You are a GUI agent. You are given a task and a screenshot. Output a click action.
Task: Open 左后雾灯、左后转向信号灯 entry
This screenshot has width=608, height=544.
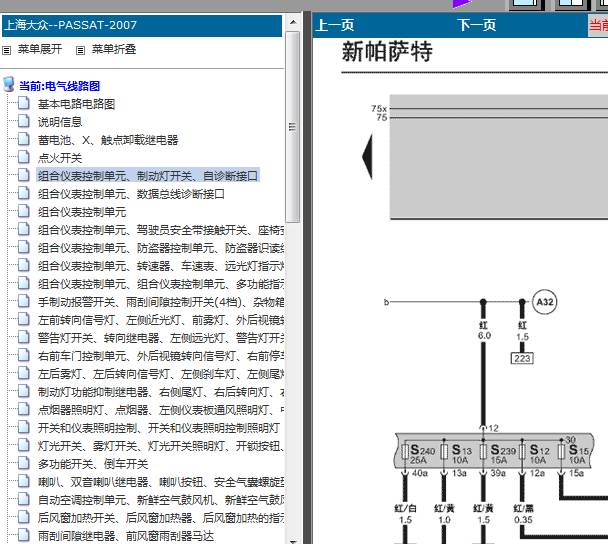161,374
